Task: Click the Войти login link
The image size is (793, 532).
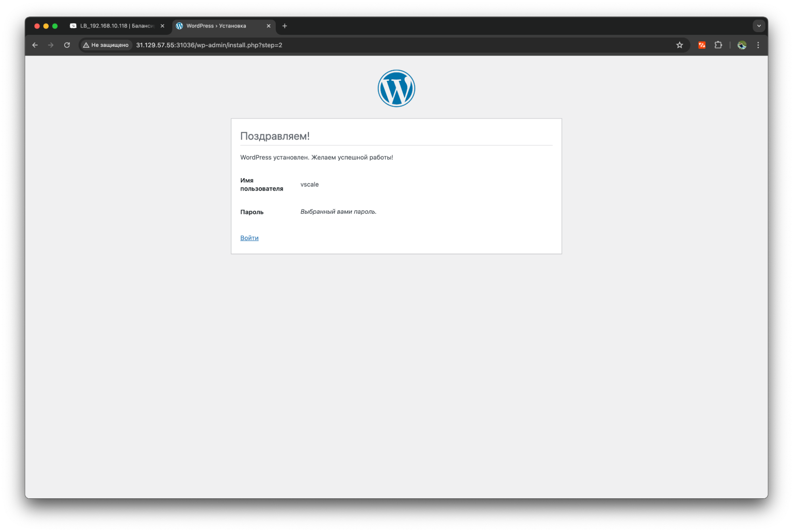Action: point(249,238)
